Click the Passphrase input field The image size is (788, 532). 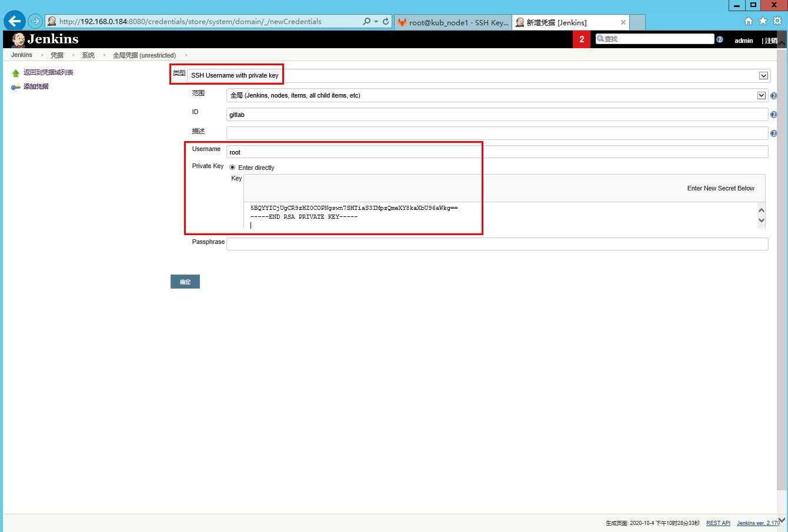(497, 243)
